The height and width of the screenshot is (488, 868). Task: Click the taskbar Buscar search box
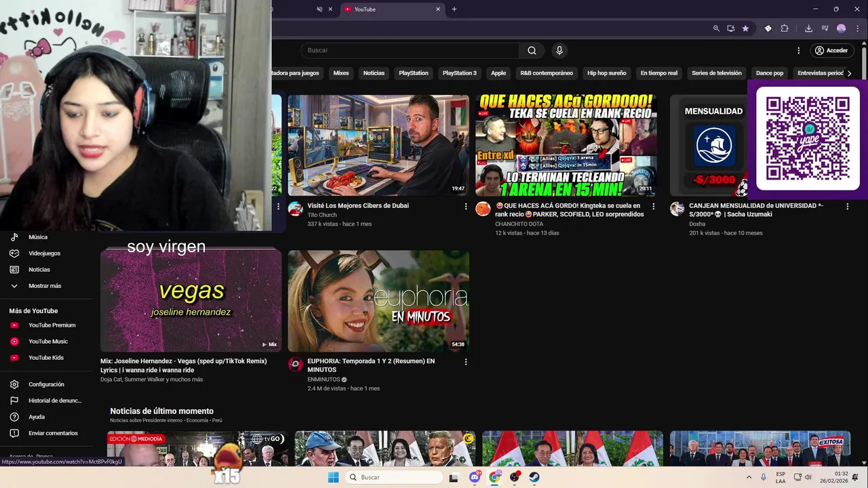pos(395,477)
